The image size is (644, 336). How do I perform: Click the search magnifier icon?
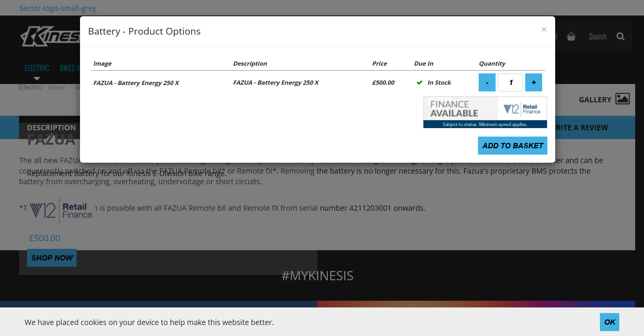click(620, 36)
